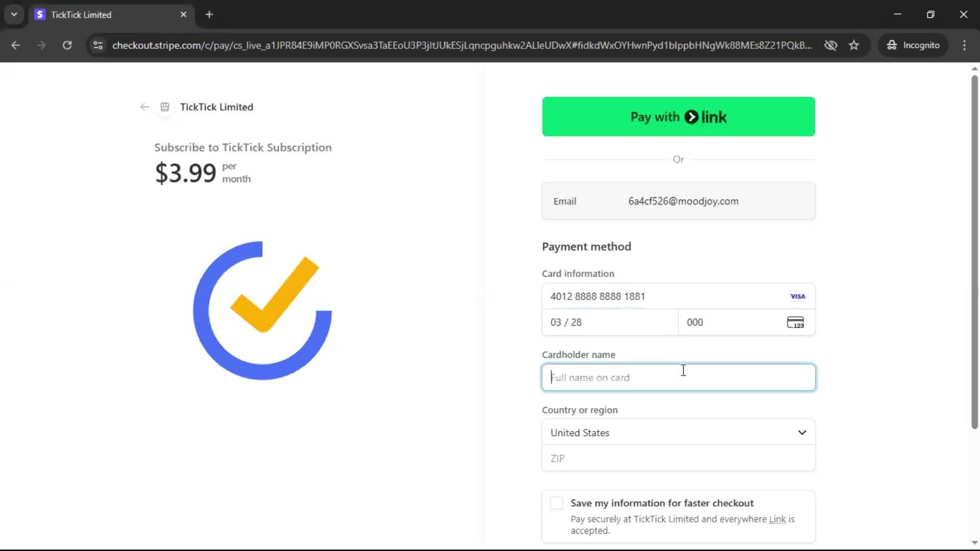Open the Chrome three-dot menu
Screen dimensions: 980x551
point(964,45)
